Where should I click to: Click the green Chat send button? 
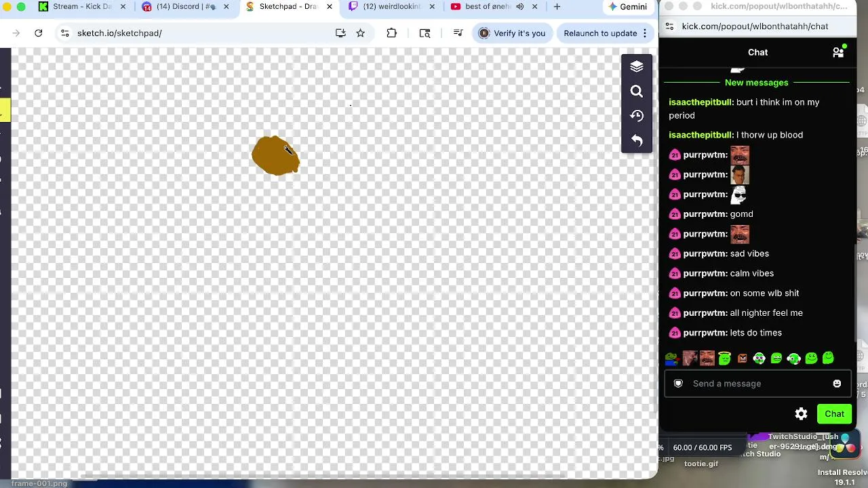(834, 414)
